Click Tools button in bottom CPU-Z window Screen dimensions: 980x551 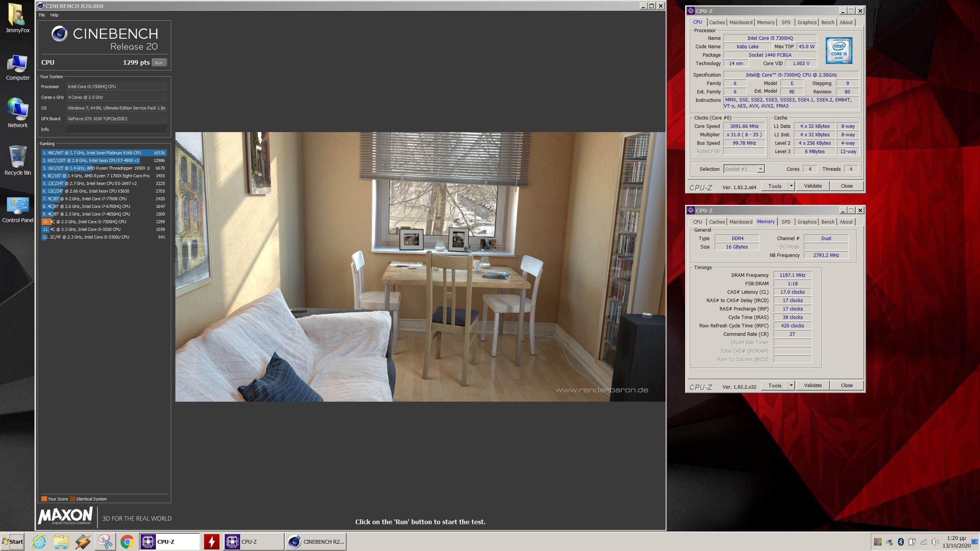pyautogui.click(x=775, y=386)
